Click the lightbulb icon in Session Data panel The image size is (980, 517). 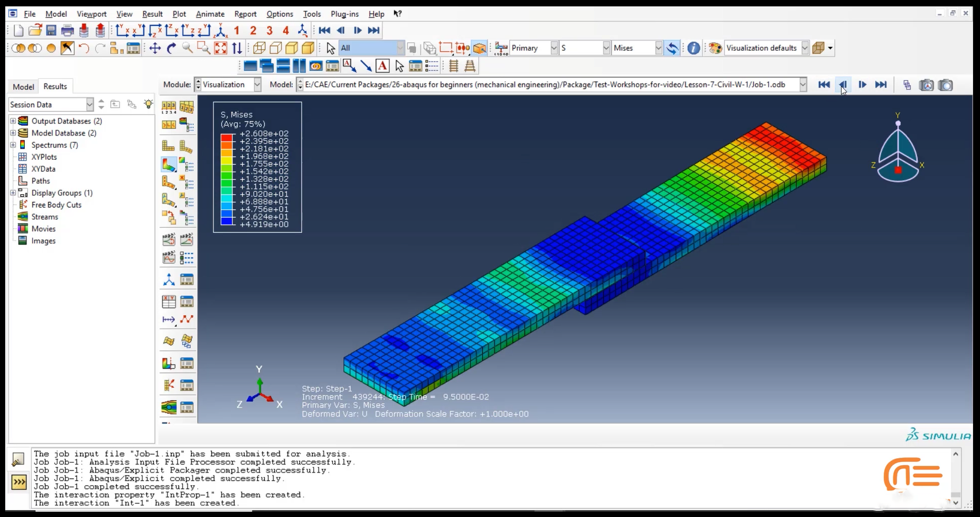click(148, 104)
